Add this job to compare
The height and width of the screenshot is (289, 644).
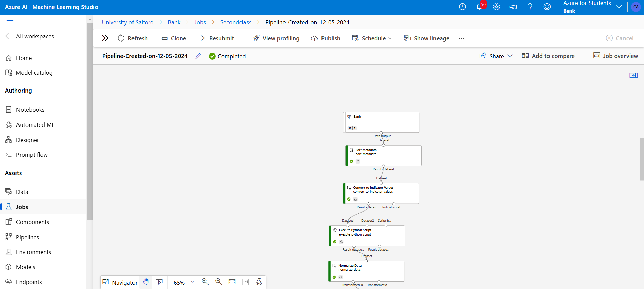548,56
